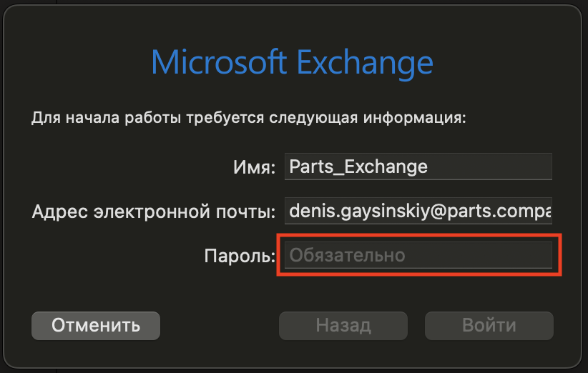Click the word Для in the instruction text
588x373 pixels.
[43, 117]
